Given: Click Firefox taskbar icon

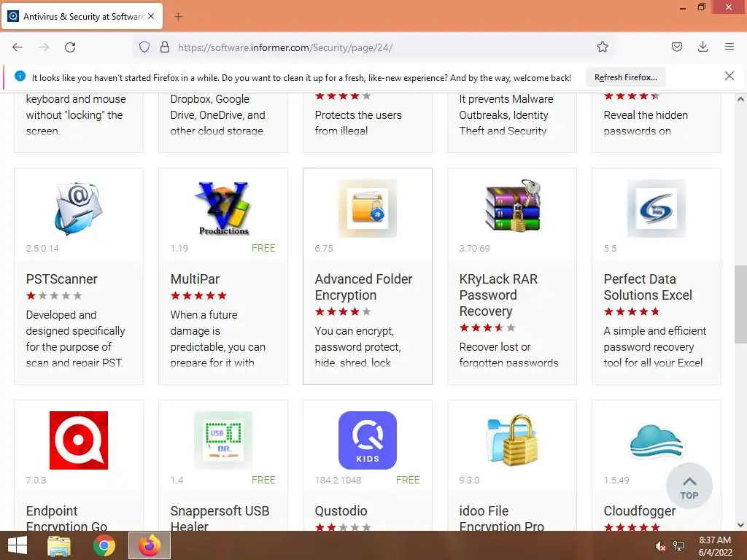Looking at the screenshot, I should click(x=149, y=545).
